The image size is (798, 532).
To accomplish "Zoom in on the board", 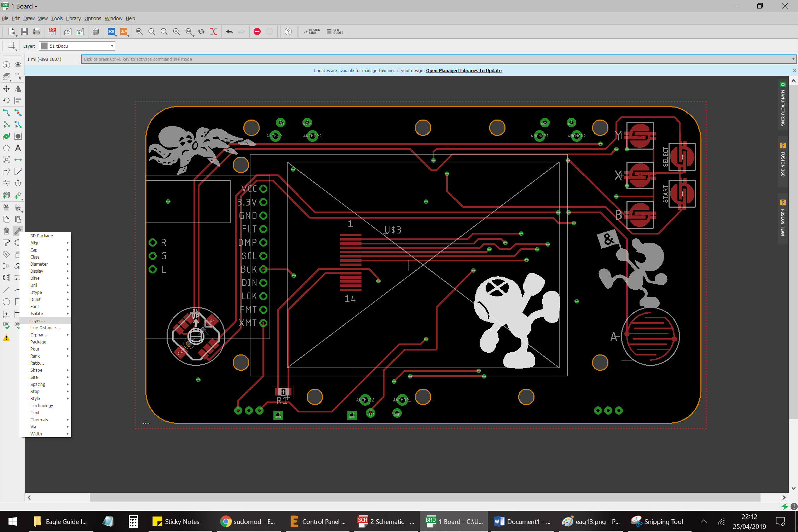I will (x=152, y=32).
